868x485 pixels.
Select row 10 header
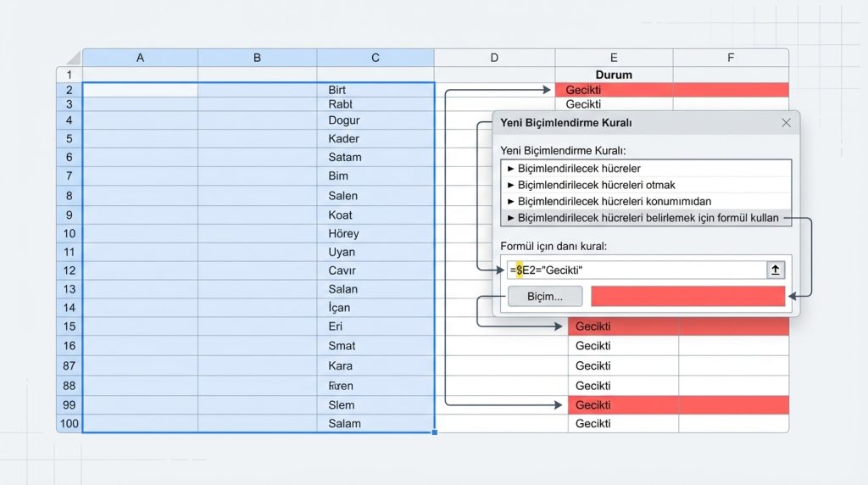pos(70,234)
